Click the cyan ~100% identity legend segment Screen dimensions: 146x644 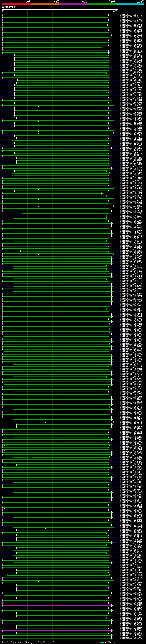click(130, 4)
